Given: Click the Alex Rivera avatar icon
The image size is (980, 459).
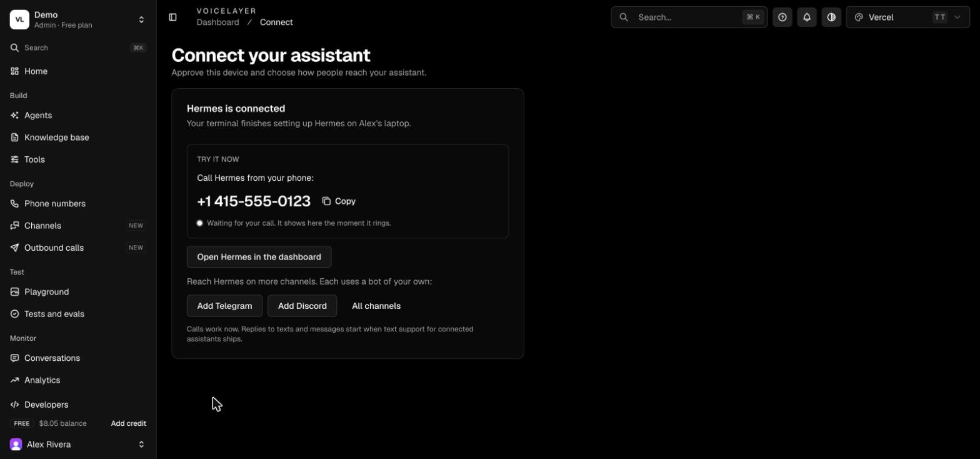Looking at the screenshot, I should coord(16,445).
